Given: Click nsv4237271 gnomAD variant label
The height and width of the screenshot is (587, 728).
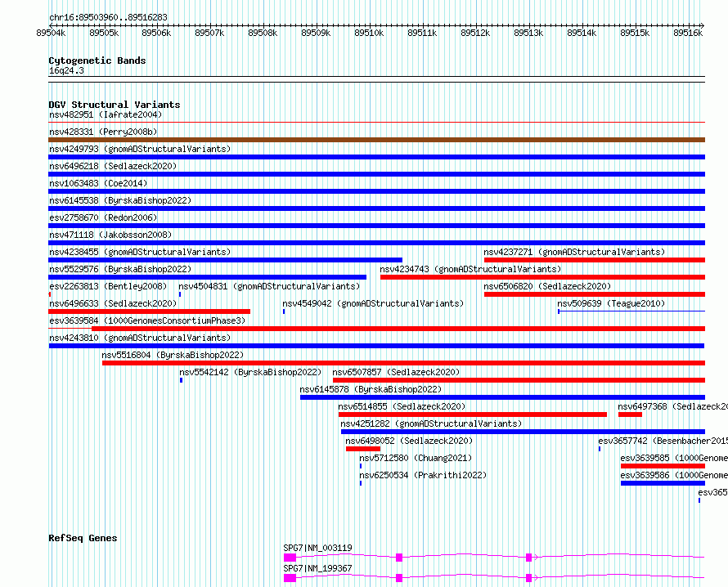Looking at the screenshot, I should (574, 252).
